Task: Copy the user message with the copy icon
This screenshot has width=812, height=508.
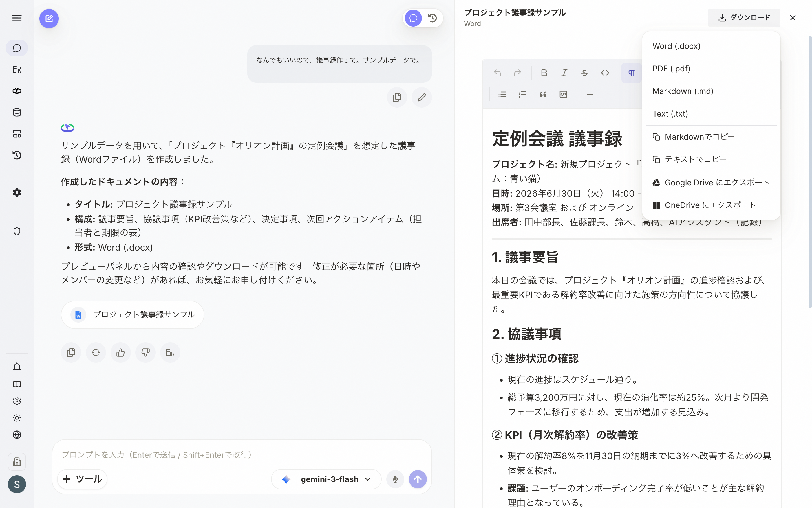Action: click(397, 97)
